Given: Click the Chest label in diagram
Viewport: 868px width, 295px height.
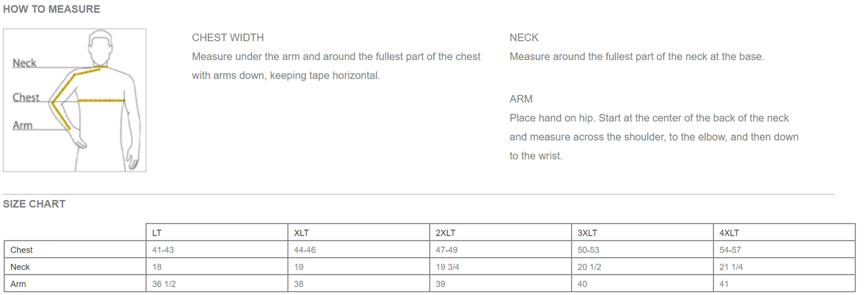Looking at the screenshot, I should [26, 97].
